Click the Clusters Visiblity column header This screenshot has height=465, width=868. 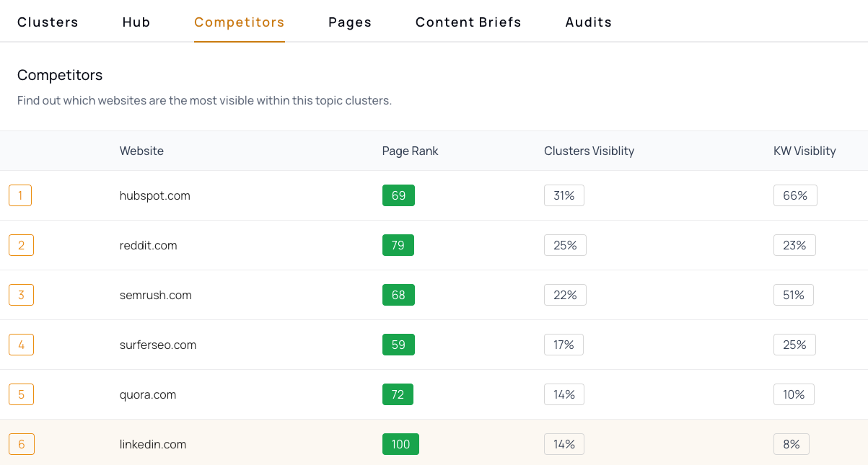589,151
